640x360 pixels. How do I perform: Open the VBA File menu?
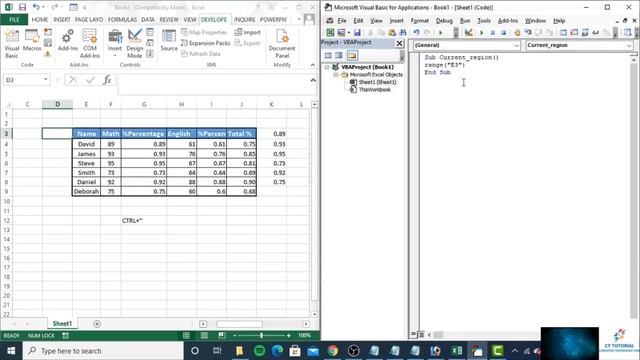point(342,20)
